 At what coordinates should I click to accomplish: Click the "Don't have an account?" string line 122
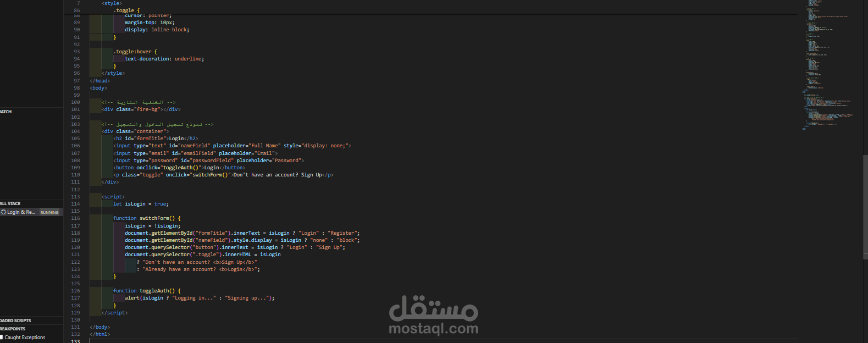[197, 262]
